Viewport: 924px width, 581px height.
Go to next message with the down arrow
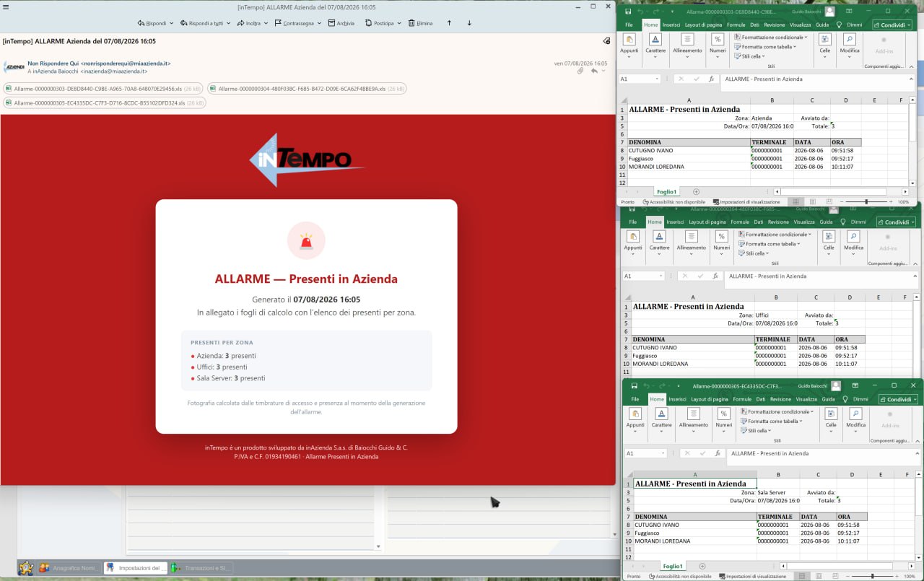[x=469, y=23]
